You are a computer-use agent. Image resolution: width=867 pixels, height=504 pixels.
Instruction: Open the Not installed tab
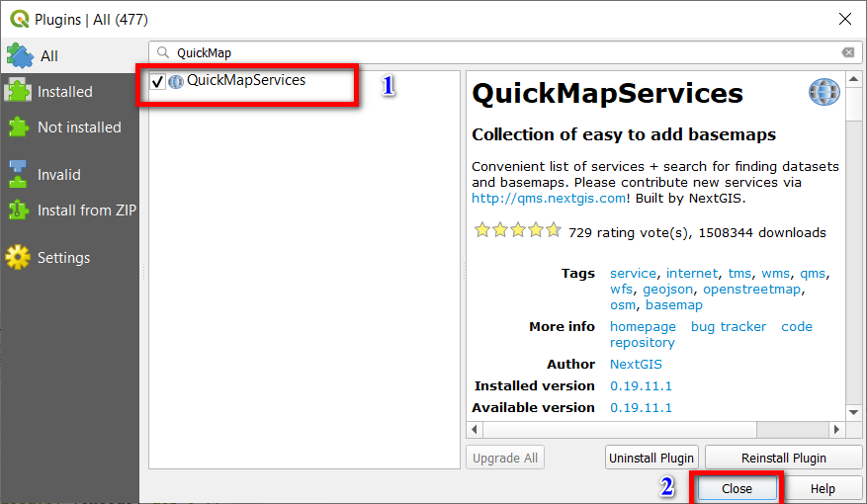pos(70,127)
